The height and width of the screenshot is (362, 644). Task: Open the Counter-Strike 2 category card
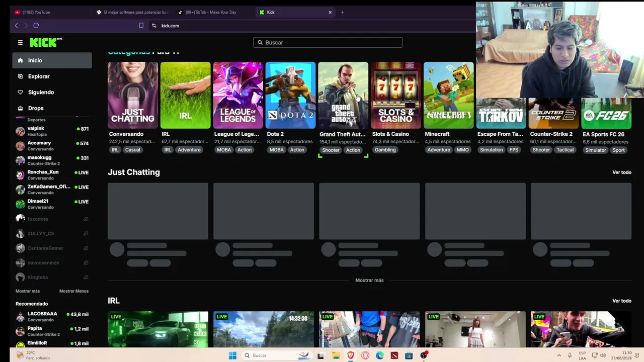tap(554, 113)
